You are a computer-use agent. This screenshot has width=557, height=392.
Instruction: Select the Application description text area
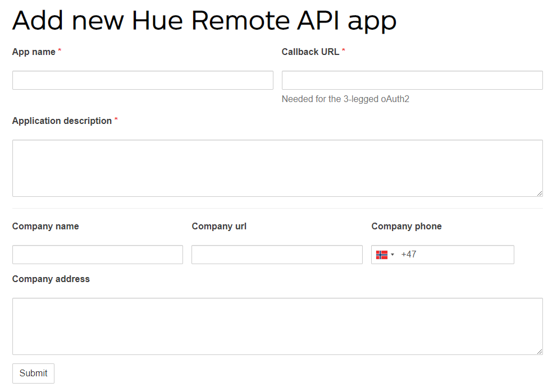pos(277,168)
